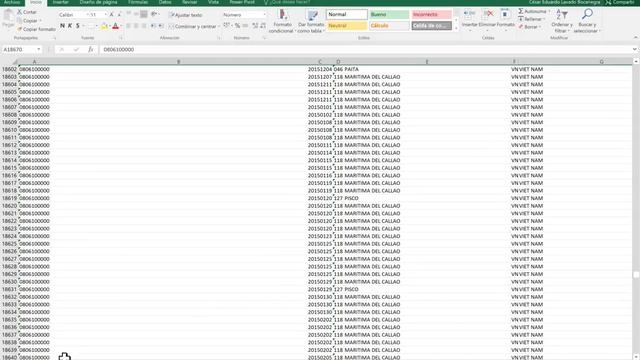Viewport: 640px width, 360px height.
Task: Open the Name Box dropdown arrow
Action: (38, 49)
